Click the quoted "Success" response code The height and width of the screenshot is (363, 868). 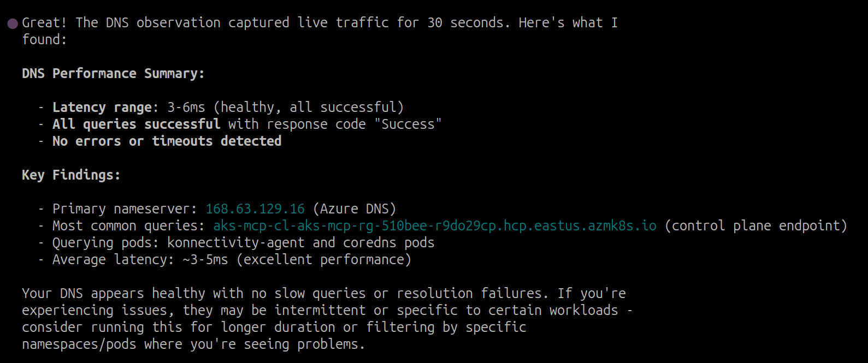408,124
